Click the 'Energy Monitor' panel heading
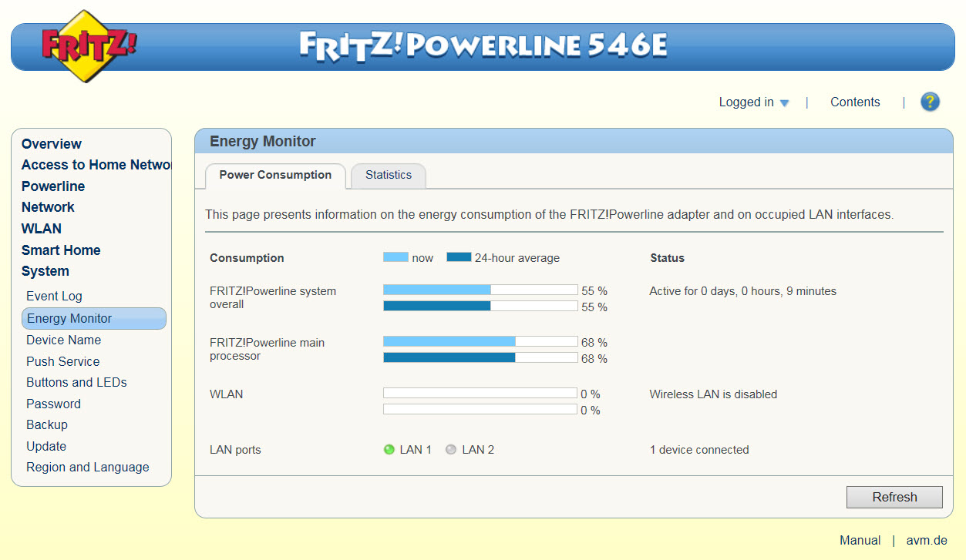The height and width of the screenshot is (560, 966). tap(263, 141)
